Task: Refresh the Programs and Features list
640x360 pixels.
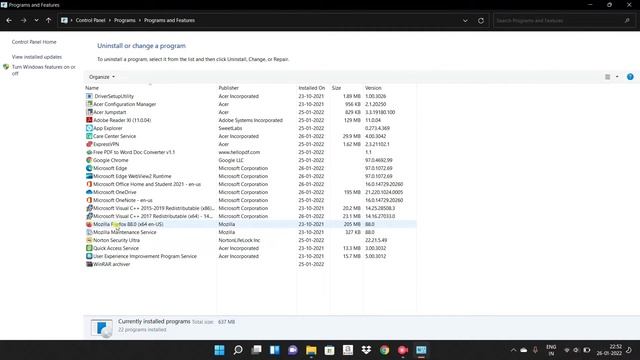Action: click(x=481, y=20)
